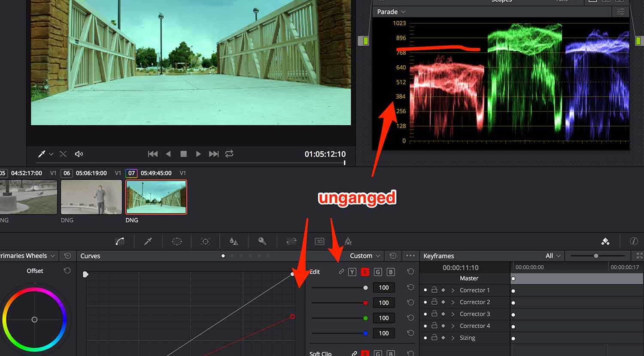This screenshot has width=644, height=356.
Task: Select the green G curve channel
Action: [x=378, y=272]
